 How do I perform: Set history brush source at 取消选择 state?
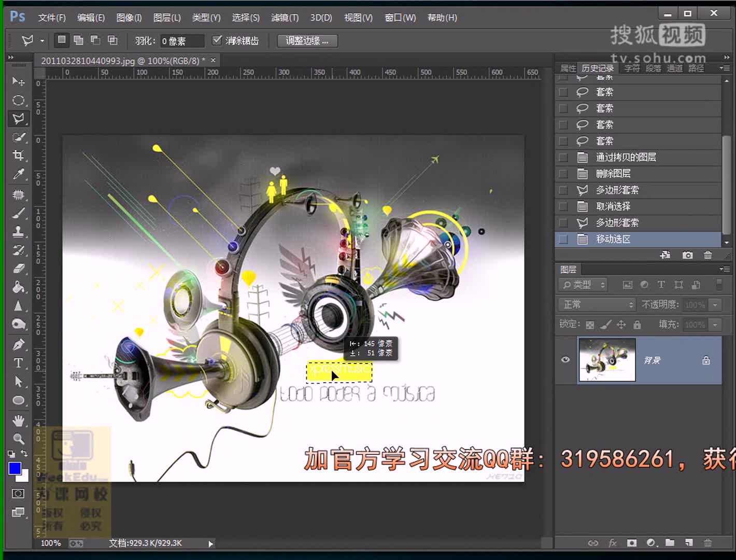click(x=563, y=206)
